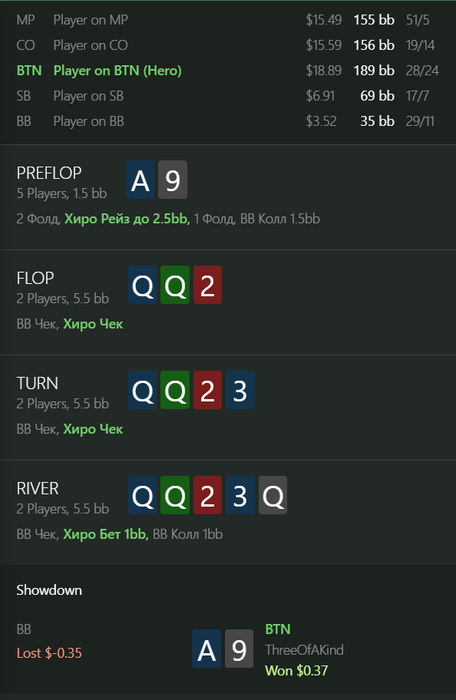Click the Lost $-0.35 result text

[x=49, y=653]
